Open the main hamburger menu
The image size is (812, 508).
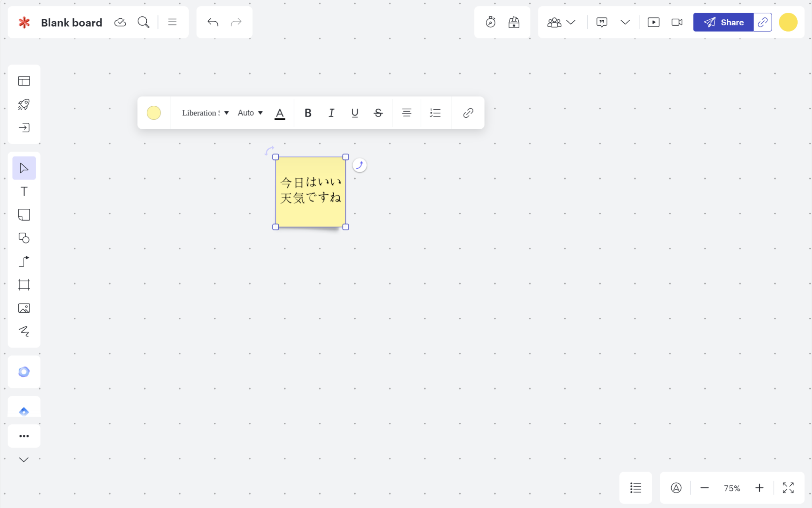tap(172, 22)
